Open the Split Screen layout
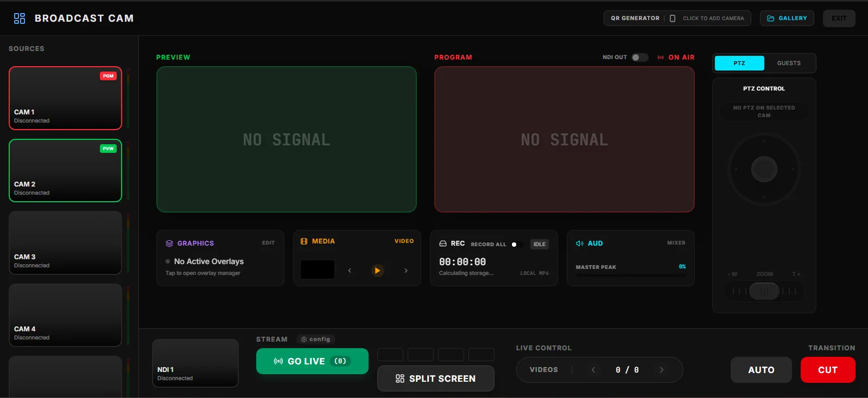This screenshot has width=868, height=398. coord(436,378)
